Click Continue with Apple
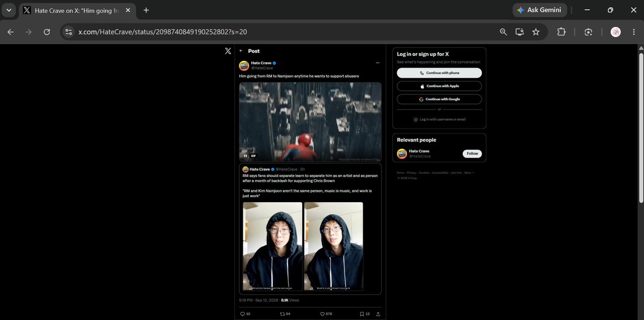The width and height of the screenshot is (644, 320). pos(440,86)
